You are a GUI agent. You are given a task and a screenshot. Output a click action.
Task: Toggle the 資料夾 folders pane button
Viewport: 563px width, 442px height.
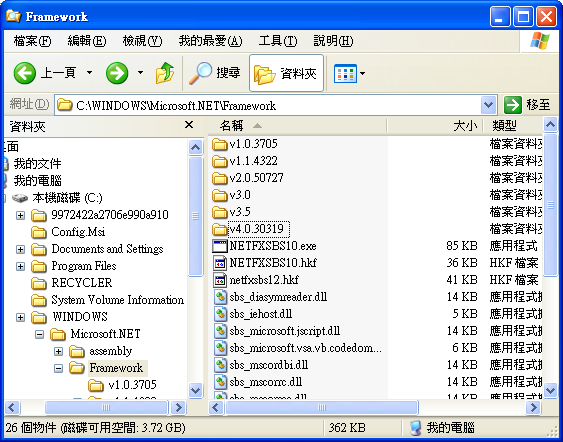286,73
